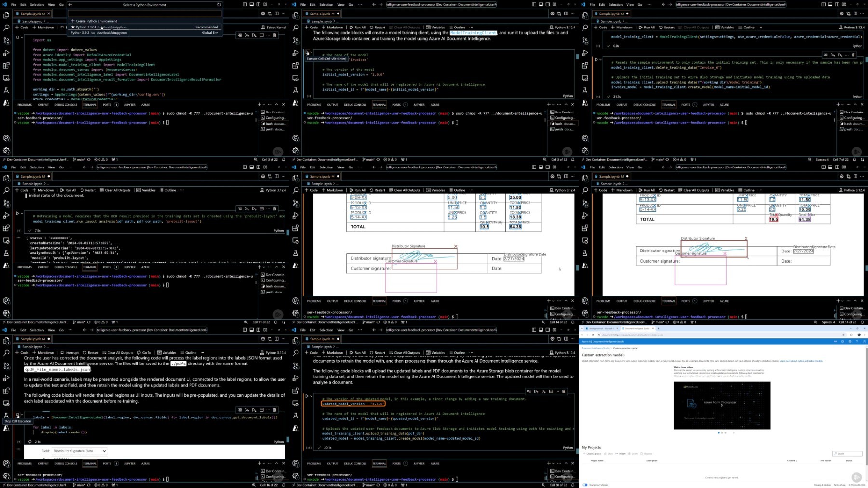
Task: Close the terminal panel in Cell 11 of 22 window
Action: pos(283,267)
